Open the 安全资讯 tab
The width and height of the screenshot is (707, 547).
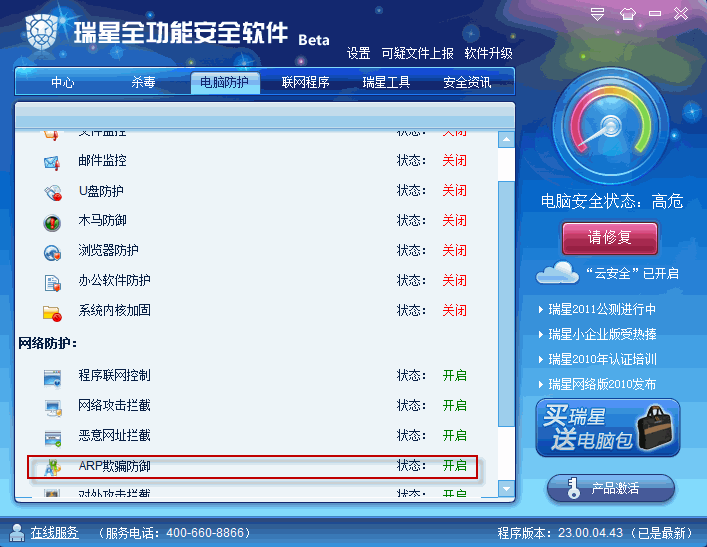tap(467, 83)
